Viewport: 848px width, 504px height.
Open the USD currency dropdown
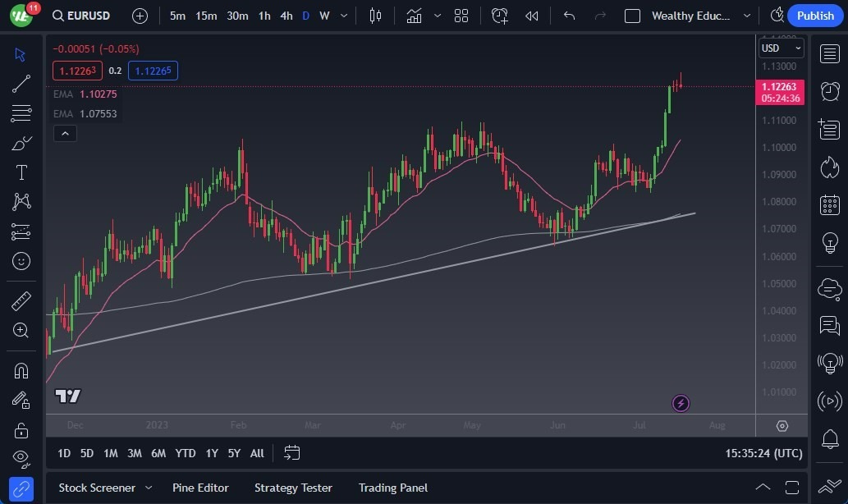pos(778,48)
